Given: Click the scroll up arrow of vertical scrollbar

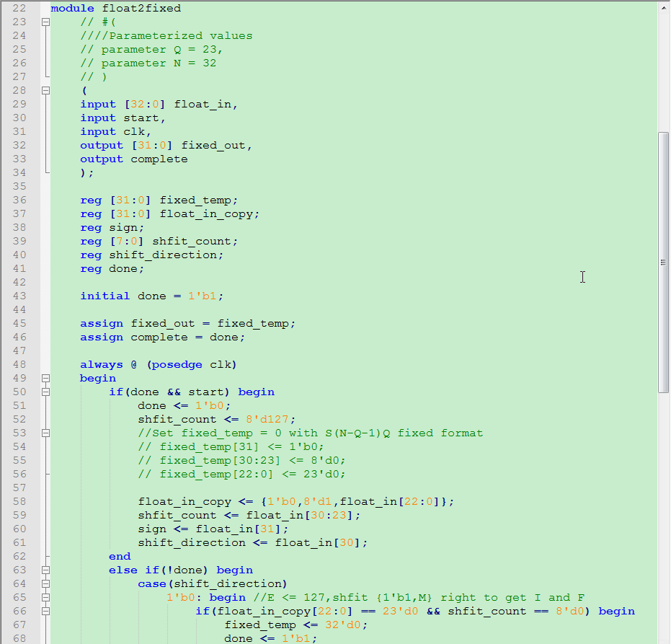Looking at the screenshot, I should coord(664,8).
